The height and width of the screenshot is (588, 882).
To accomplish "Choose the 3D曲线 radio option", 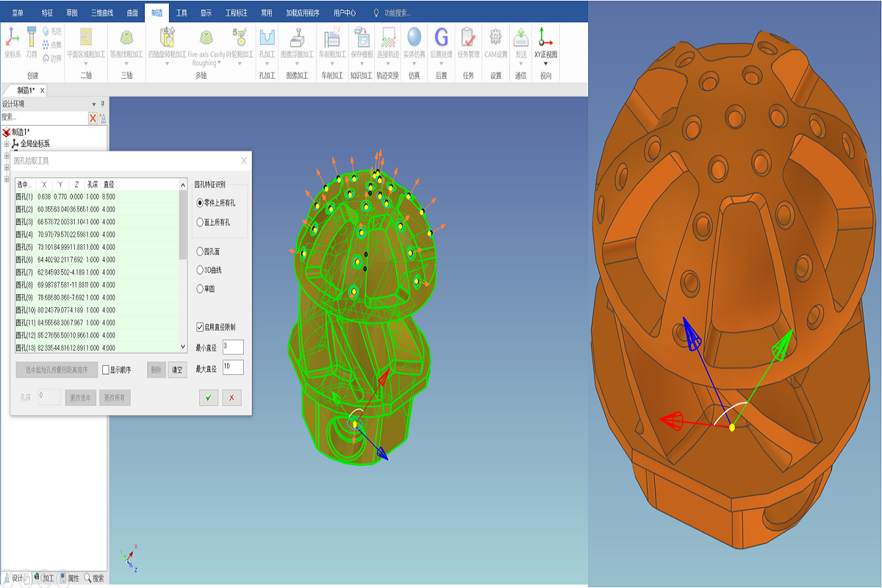I will (200, 270).
